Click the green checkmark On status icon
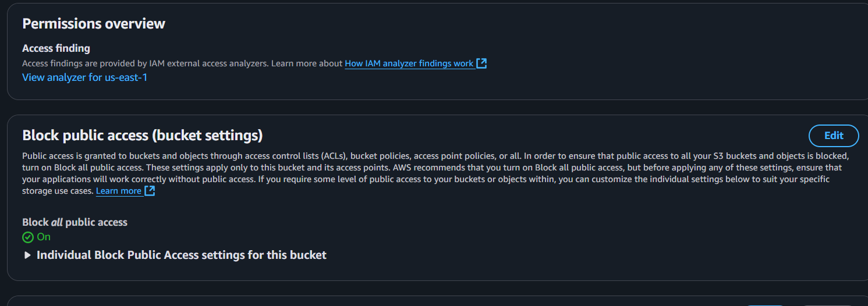 (28, 237)
